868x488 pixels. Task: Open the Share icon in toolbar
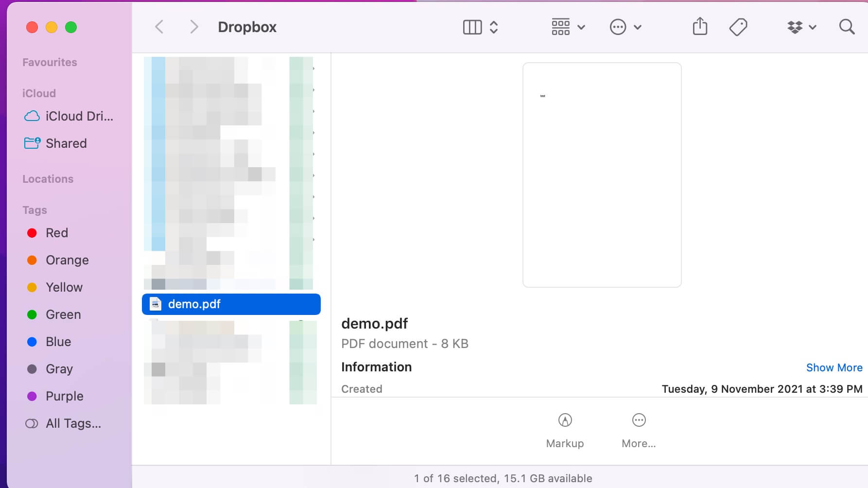pos(700,27)
